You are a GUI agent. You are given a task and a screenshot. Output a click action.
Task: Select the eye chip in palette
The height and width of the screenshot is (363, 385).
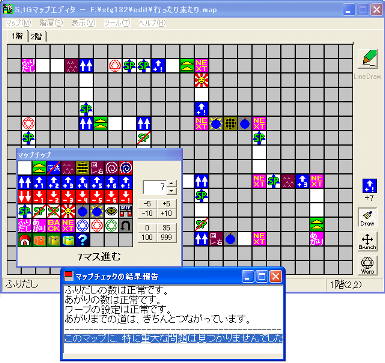coord(111,211)
